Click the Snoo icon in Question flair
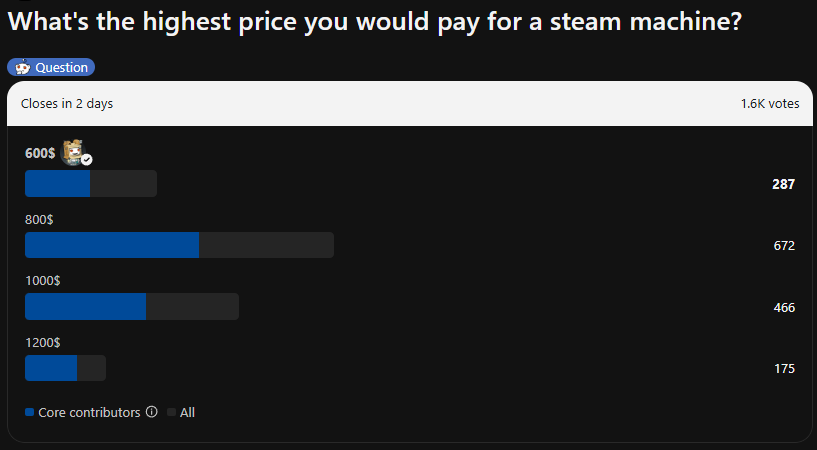This screenshot has height=450, width=817. coord(22,67)
